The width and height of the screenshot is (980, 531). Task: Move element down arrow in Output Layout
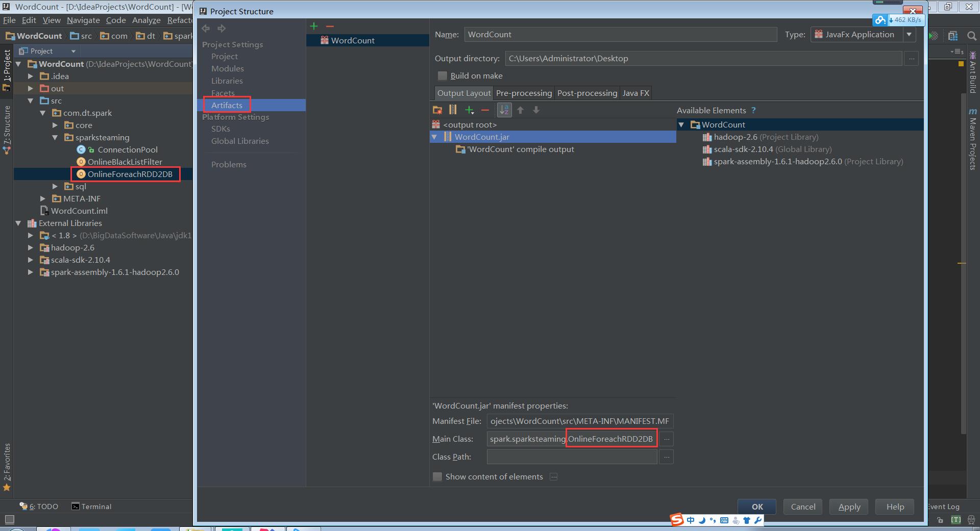pyautogui.click(x=536, y=110)
